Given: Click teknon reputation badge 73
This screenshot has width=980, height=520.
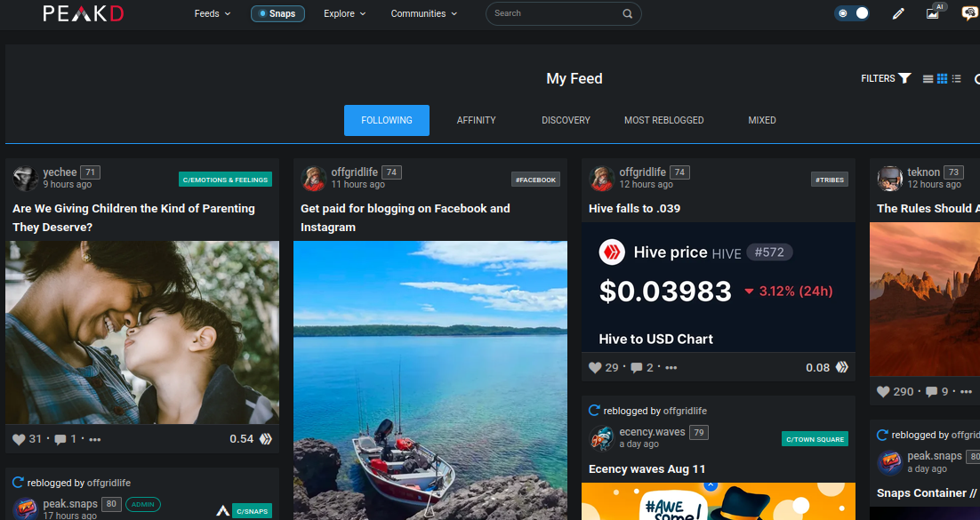Looking at the screenshot, I should [x=953, y=172].
